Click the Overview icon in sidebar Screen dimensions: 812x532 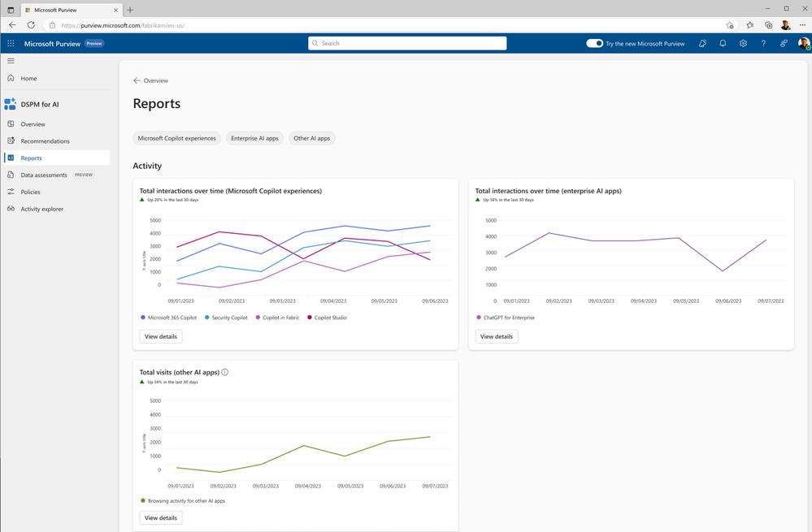[11, 124]
